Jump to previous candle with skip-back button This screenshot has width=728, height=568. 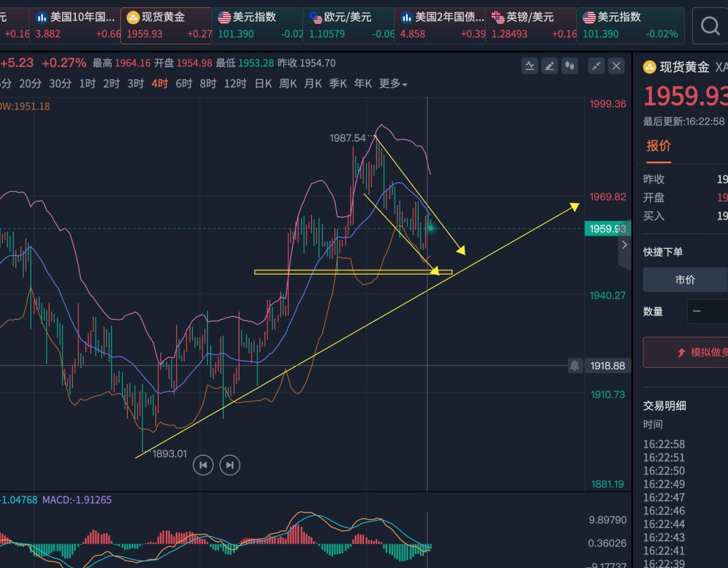pos(203,465)
